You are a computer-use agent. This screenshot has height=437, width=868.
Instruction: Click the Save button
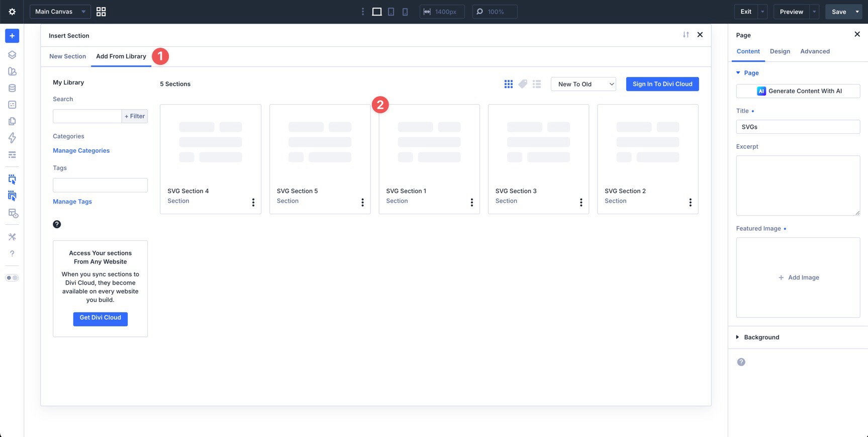pos(839,12)
